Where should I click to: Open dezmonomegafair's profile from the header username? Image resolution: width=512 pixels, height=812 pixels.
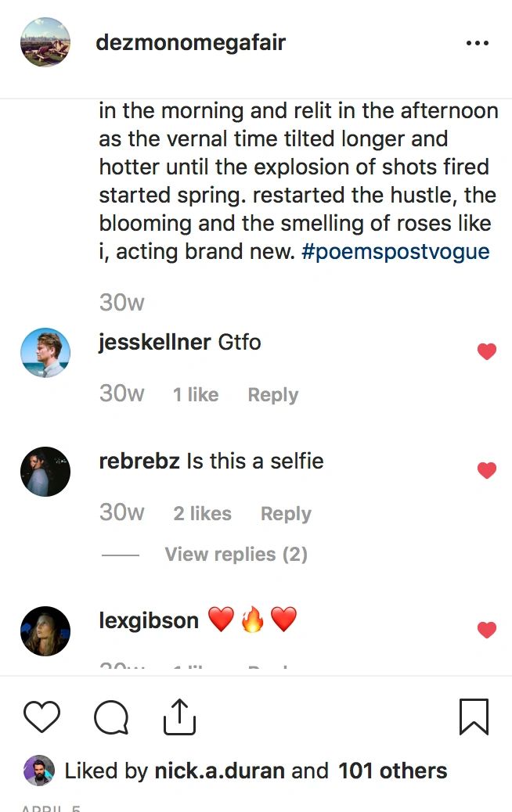click(190, 42)
